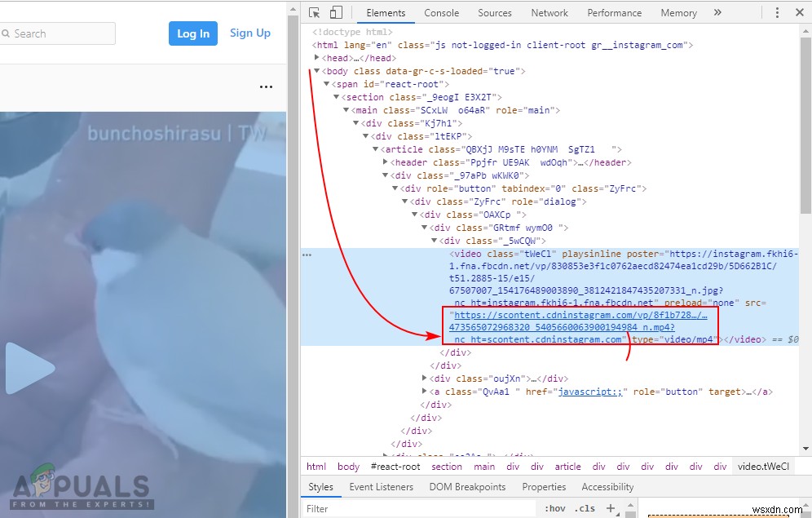The height and width of the screenshot is (518, 812).
Task: Toggle the .cls class editor button
Action: [585, 508]
